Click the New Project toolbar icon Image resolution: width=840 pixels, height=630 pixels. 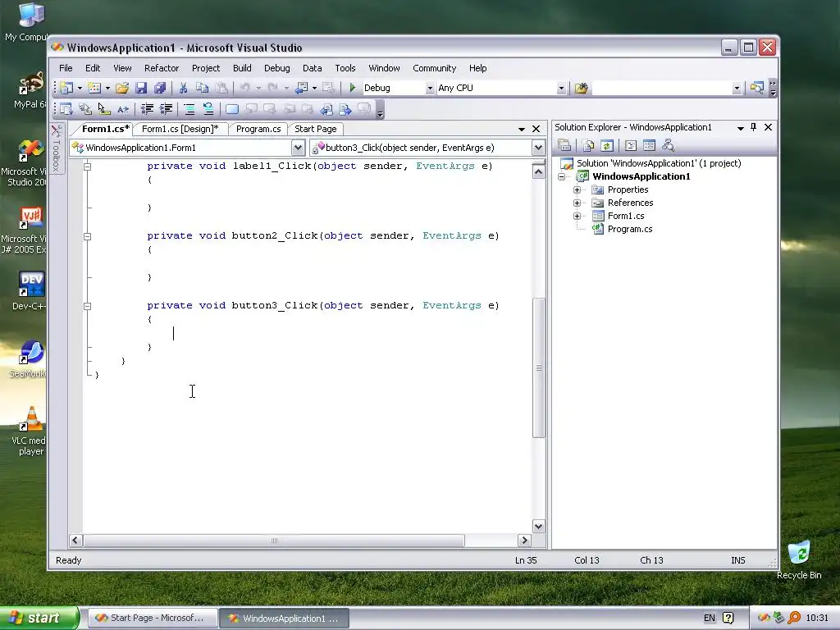66,88
